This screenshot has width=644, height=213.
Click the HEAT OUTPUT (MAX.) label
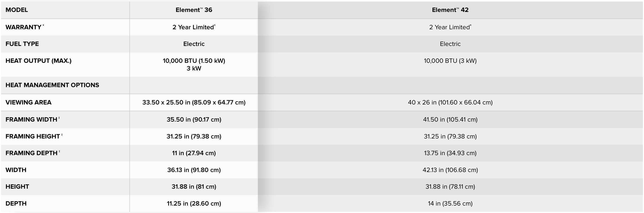click(x=39, y=61)
